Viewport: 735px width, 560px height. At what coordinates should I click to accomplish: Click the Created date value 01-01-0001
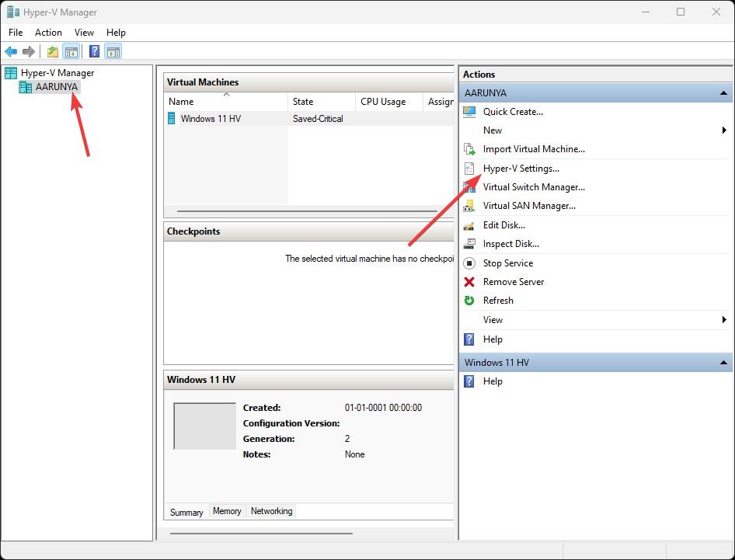[x=383, y=408]
